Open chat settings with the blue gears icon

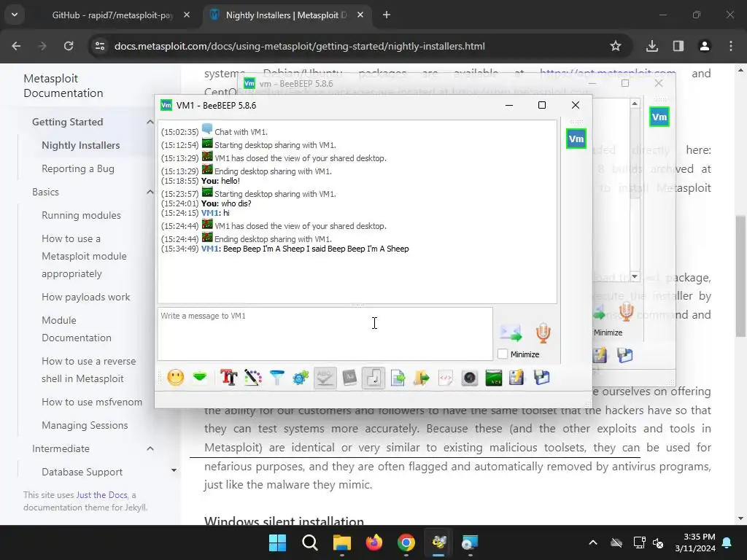coord(301,378)
